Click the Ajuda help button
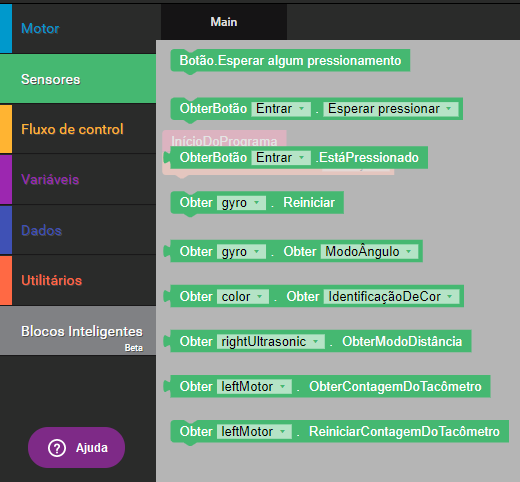 tap(76, 448)
